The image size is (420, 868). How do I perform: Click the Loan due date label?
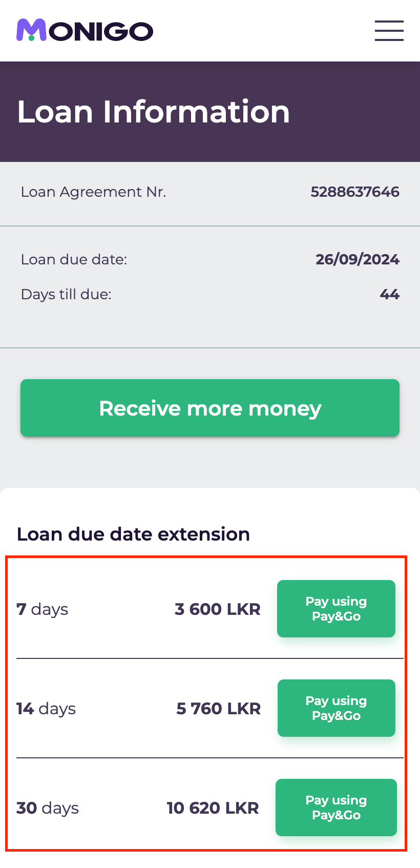tap(74, 260)
